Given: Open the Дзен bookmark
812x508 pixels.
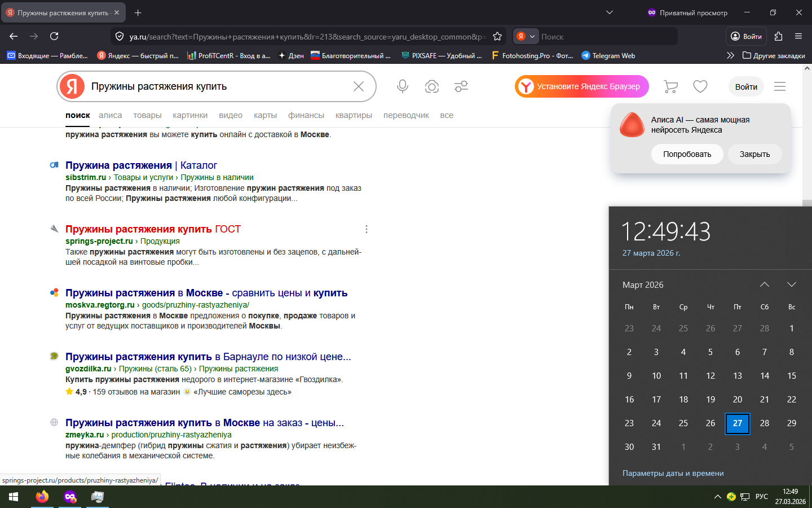Looking at the screenshot, I should [291, 55].
